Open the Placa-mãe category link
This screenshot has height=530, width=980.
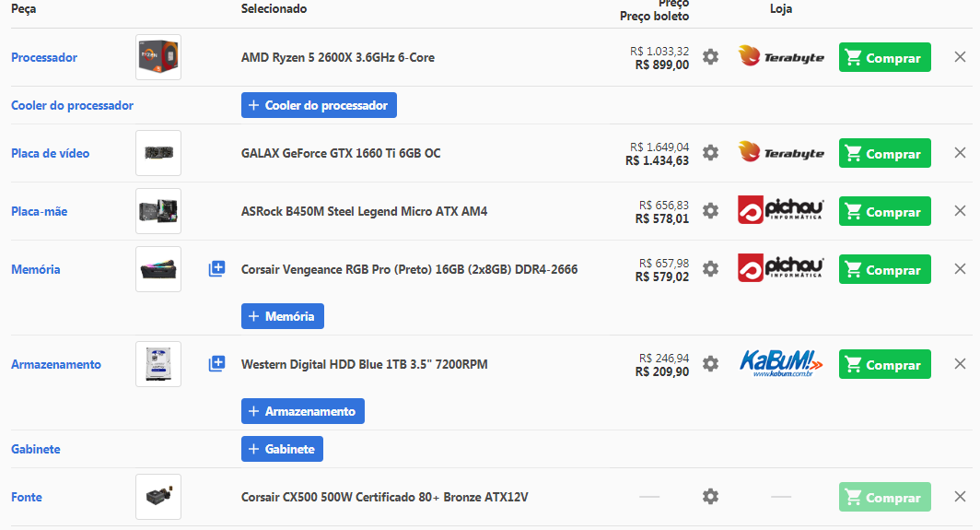pos(40,211)
